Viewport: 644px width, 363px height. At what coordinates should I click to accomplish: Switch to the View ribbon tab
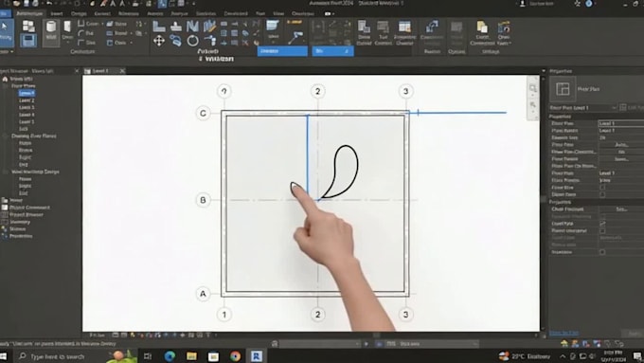[278, 13]
